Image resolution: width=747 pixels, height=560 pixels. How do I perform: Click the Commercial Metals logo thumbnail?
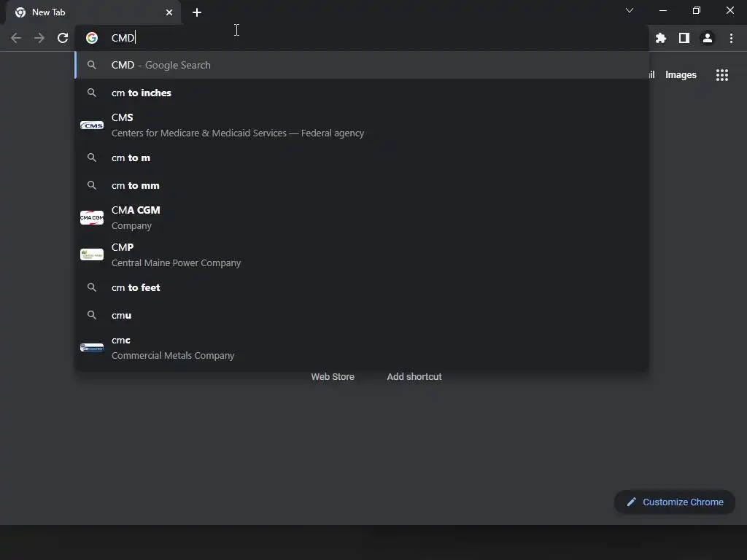click(x=92, y=348)
